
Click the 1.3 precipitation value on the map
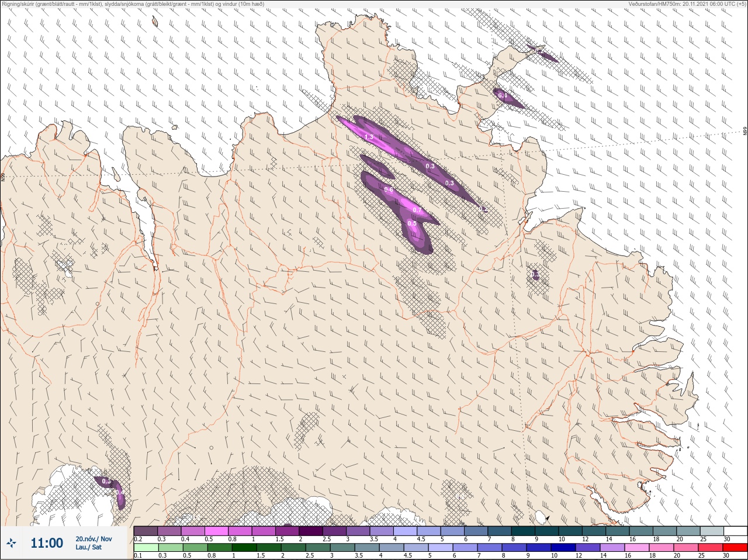(369, 137)
